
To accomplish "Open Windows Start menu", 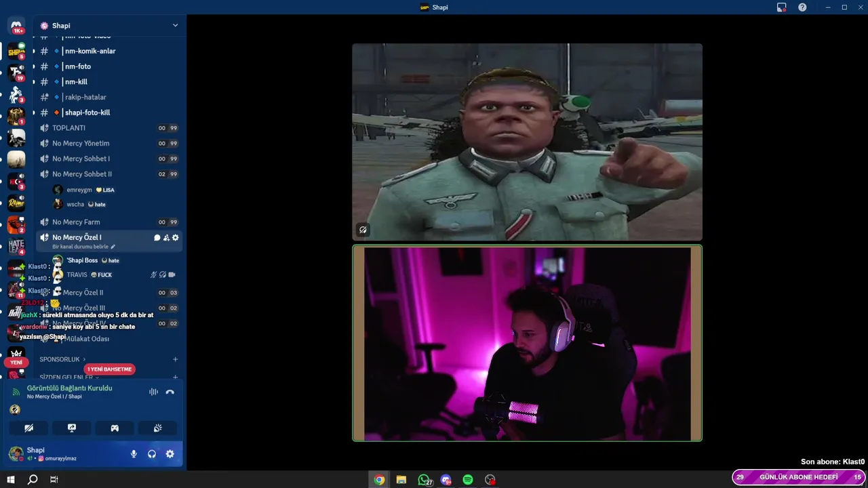I will (10, 480).
